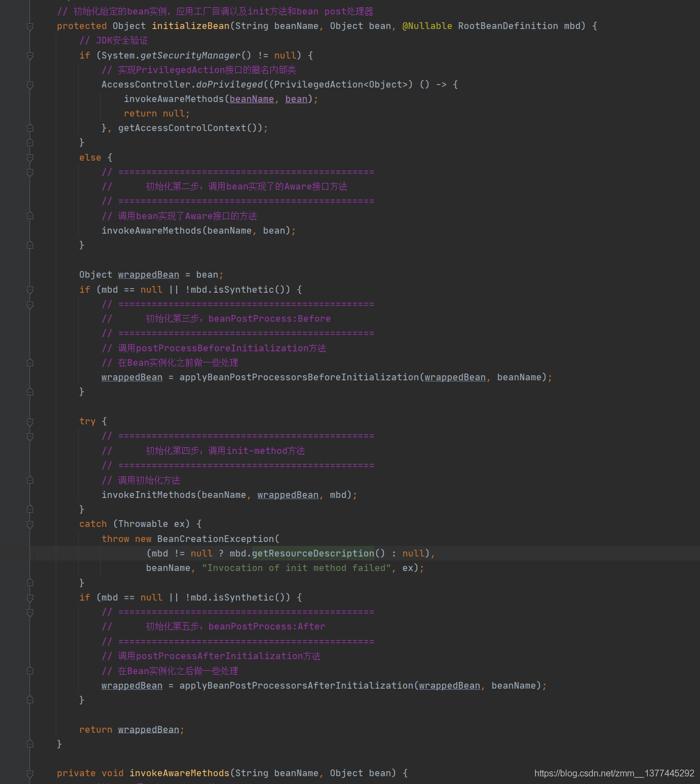Image resolution: width=700 pixels, height=784 pixels.
Task: Click the highlighted getResourceDescription call
Action: 313,553
